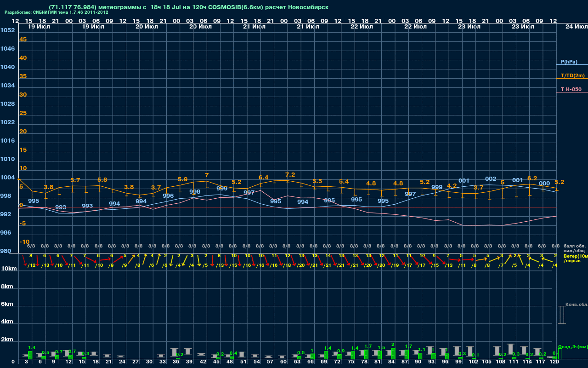Click the temperature value 7.2 on curve
588x368 pixels.
point(290,175)
